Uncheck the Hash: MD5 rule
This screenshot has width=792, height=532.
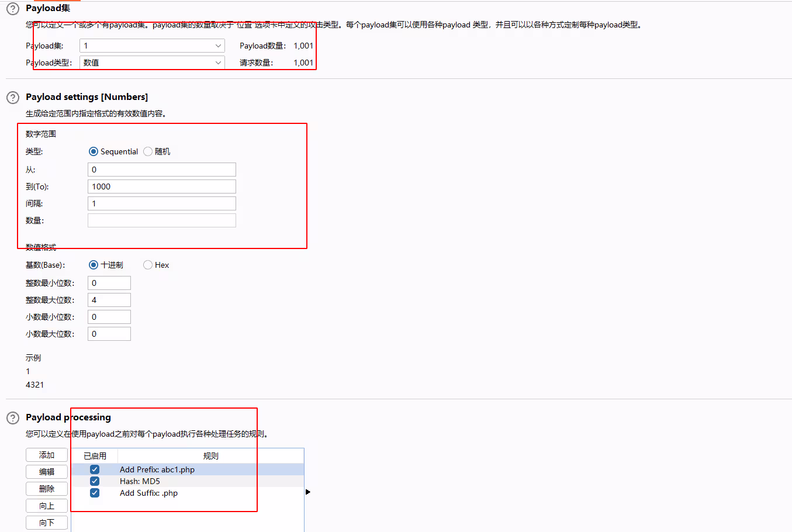coord(95,481)
